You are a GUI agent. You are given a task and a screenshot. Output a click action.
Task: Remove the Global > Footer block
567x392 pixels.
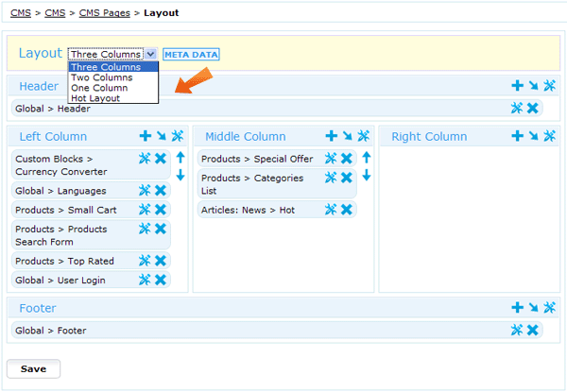(x=533, y=330)
